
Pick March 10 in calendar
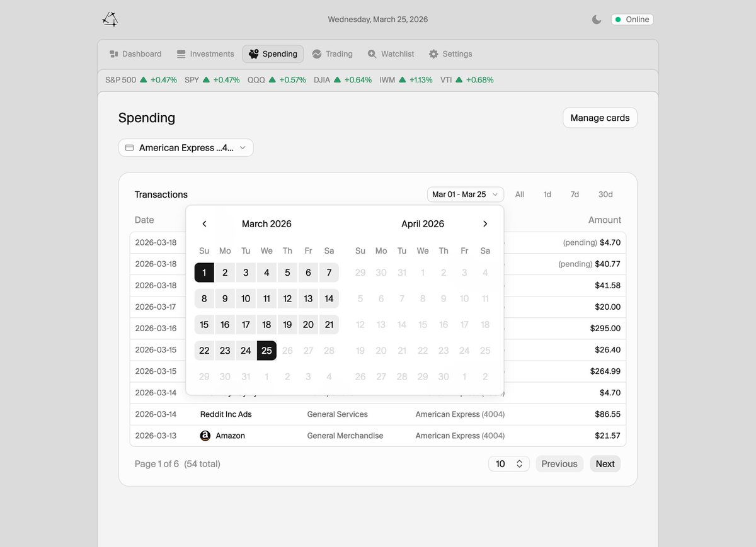(x=246, y=298)
